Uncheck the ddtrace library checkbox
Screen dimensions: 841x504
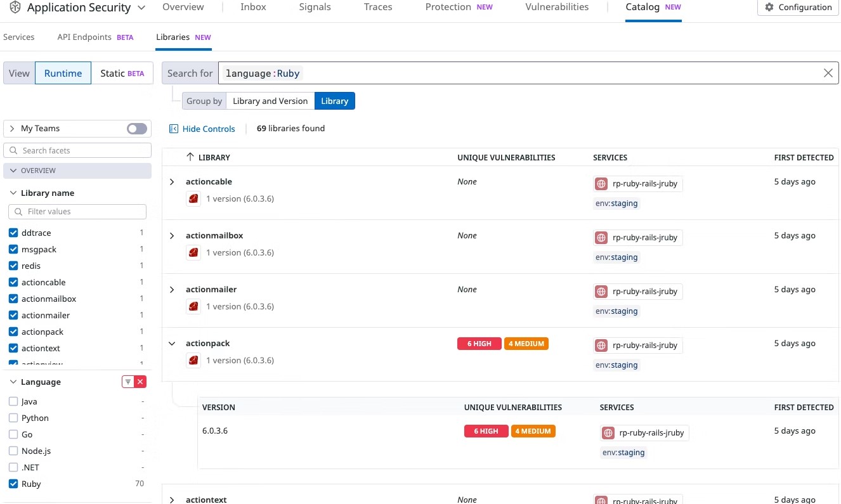click(13, 233)
